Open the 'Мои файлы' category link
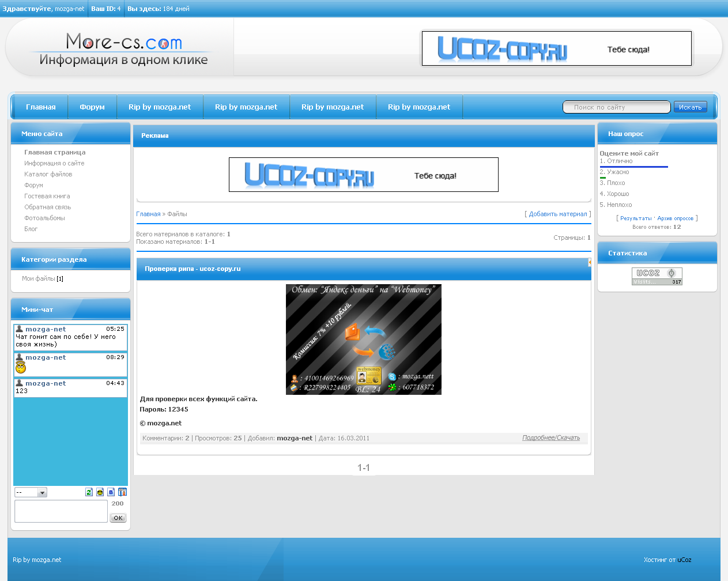 click(39, 278)
